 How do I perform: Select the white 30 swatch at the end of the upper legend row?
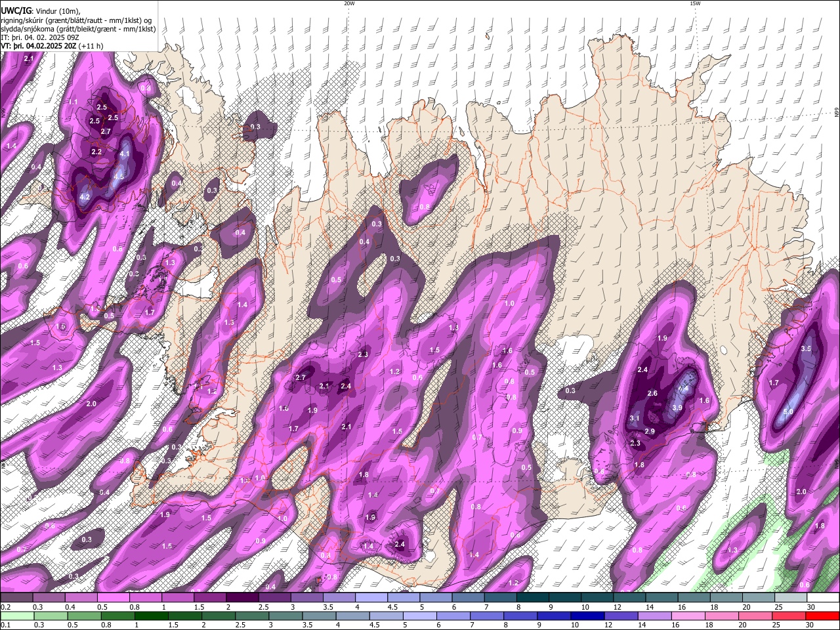point(822,598)
